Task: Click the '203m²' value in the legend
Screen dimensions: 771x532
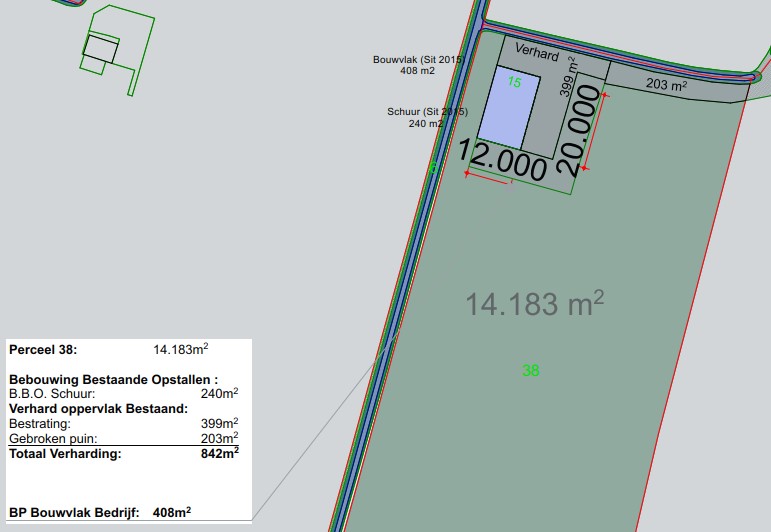Action: pyautogui.click(x=219, y=438)
